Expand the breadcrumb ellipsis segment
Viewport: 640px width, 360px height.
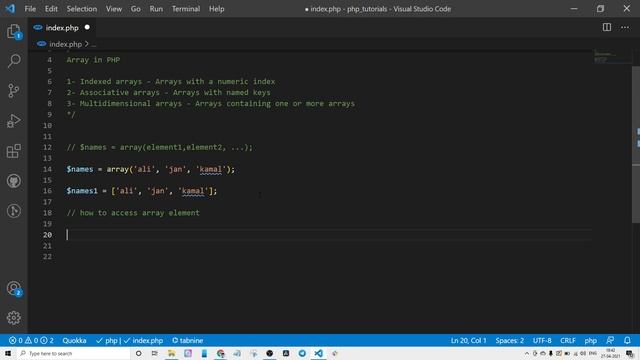click(94, 44)
